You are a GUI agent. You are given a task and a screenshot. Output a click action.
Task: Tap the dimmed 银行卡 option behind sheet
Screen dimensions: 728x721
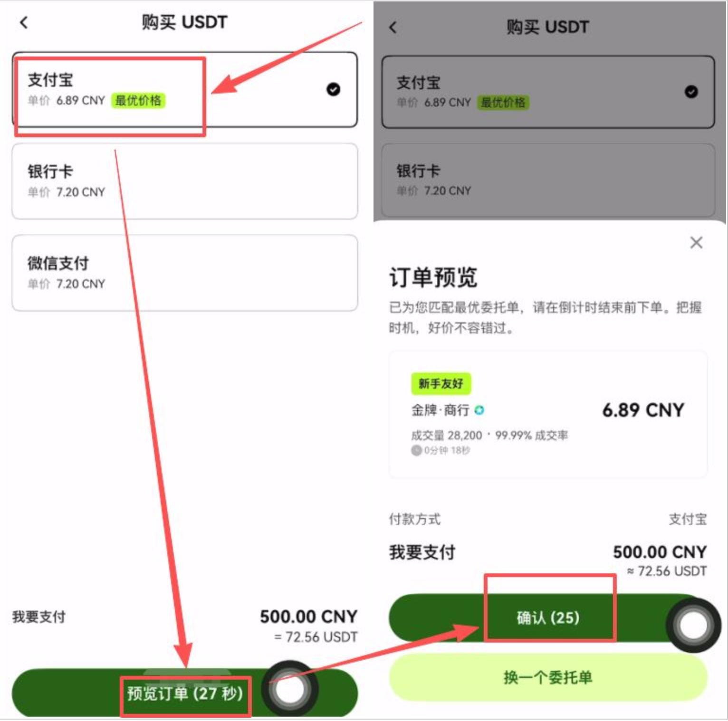(548, 180)
